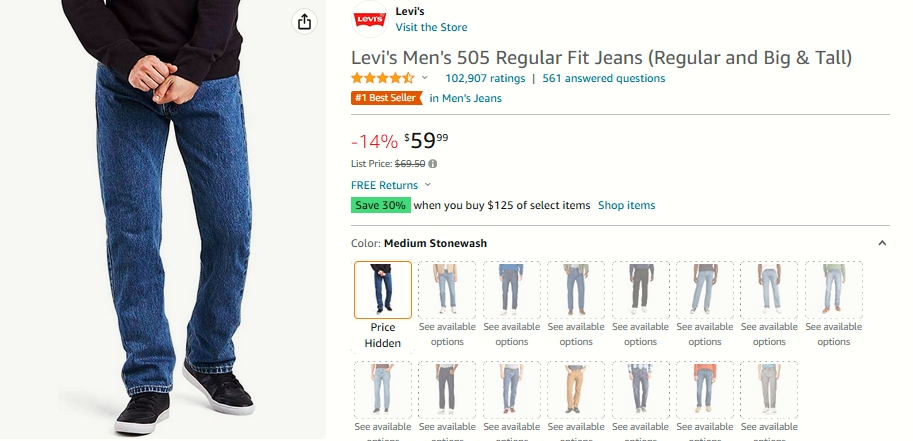The image size is (913, 441).
Task: Click the #1 Best Seller badge
Action: point(387,98)
